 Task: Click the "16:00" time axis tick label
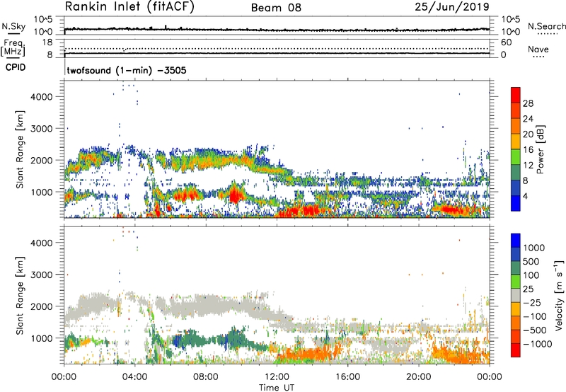coord(347,377)
